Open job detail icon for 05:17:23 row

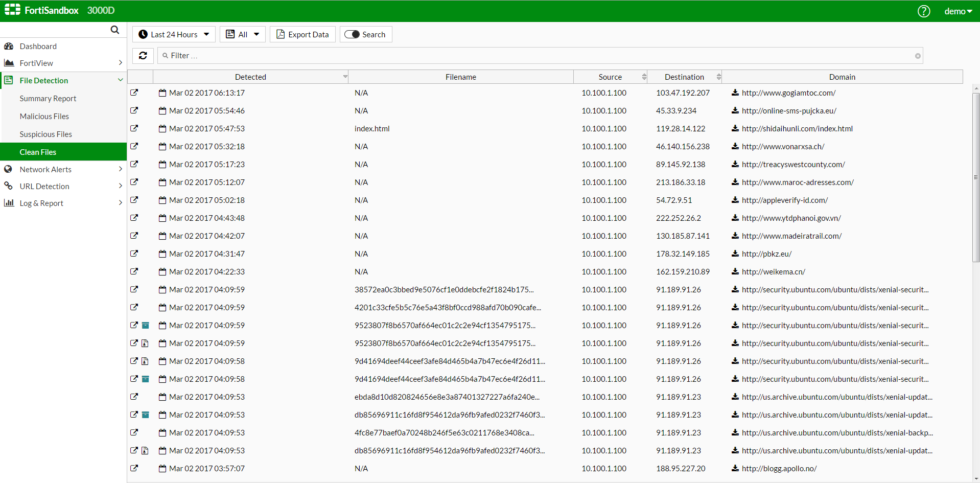[x=134, y=164]
